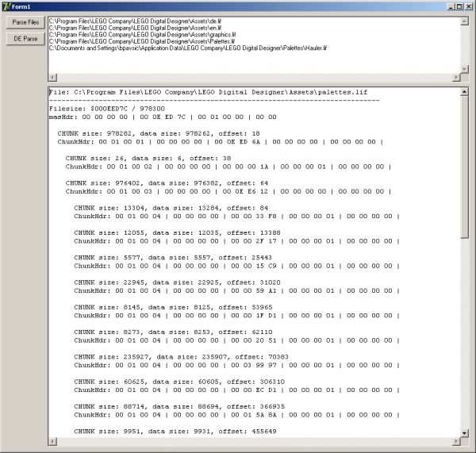This screenshot has width=476, height=453.
Task: Click up arrow of output pane scrollbar
Action: point(464,91)
